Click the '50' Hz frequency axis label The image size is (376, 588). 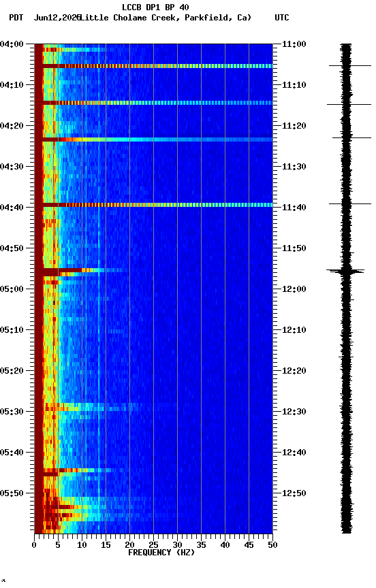pos(272,545)
